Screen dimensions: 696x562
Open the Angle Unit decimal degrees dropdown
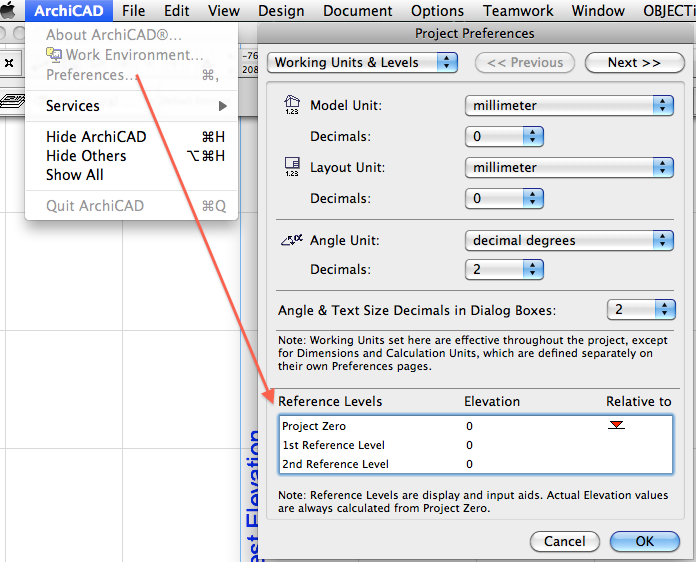(x=569, y=240)
